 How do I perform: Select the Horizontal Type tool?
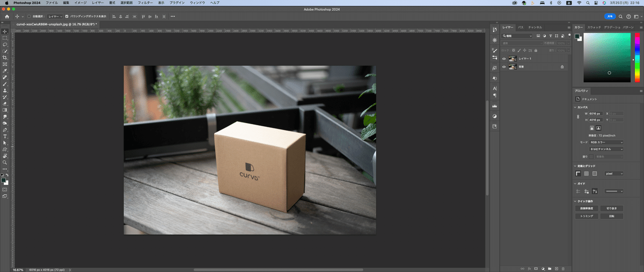[5, 136]
